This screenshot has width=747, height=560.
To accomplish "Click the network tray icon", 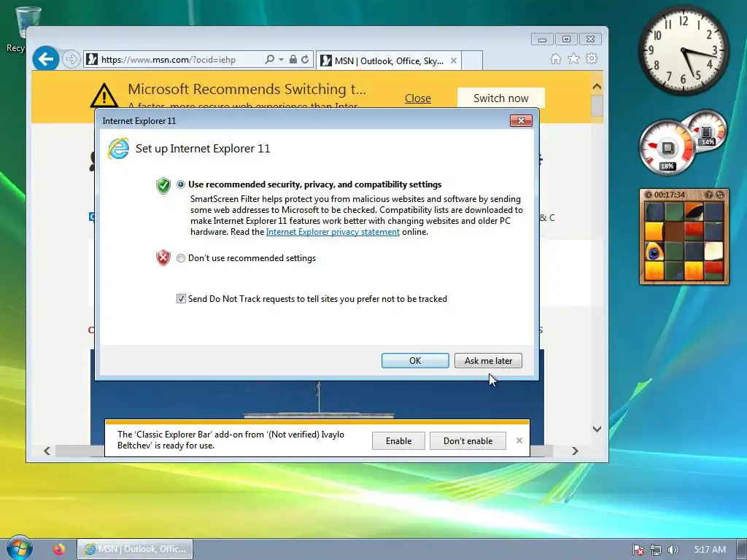I will click(x=656, y=550).
